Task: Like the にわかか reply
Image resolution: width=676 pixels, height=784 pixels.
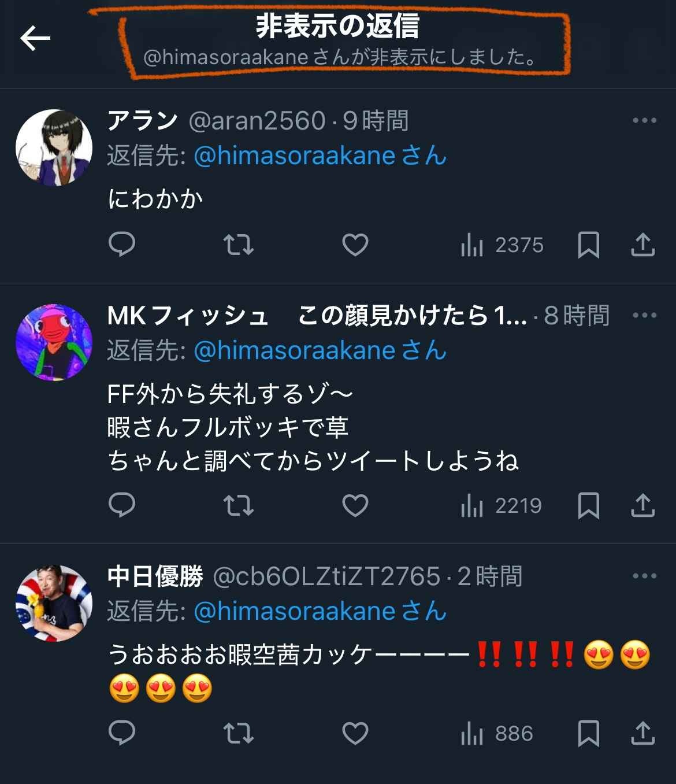Action: click(355, 245)
